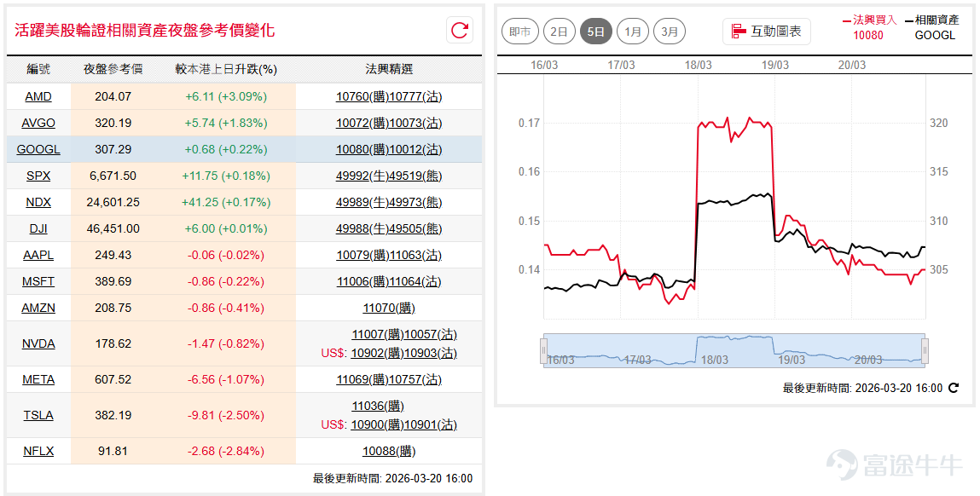Click the chart navigator range area
This screenshot has height=496, width=980.
[734, 349]
